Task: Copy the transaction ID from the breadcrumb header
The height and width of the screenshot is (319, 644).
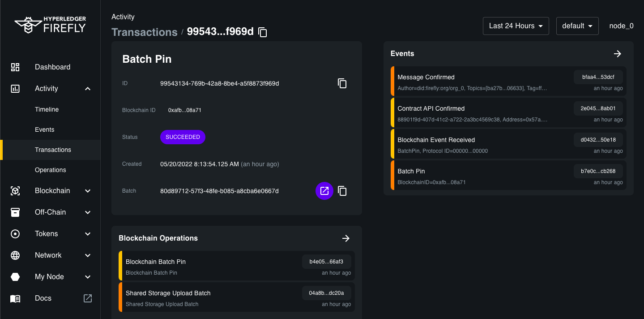Action: coord(263,32)
